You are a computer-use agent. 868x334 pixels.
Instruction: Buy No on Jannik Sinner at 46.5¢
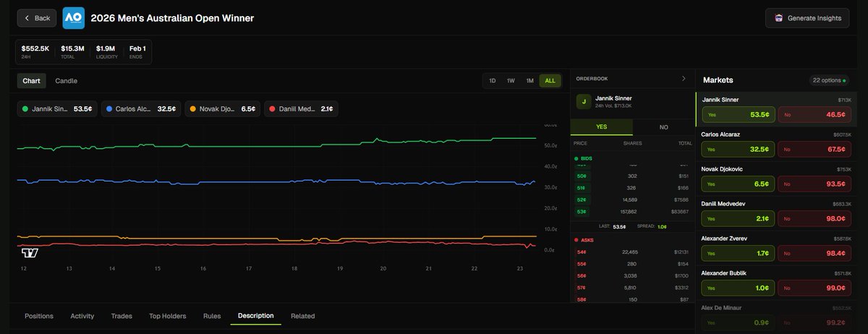click(815, 115)
